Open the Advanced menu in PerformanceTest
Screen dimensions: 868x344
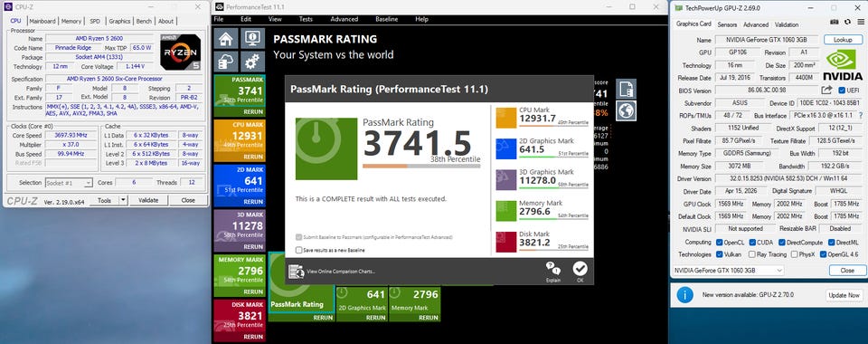click(x=344, y=19)
